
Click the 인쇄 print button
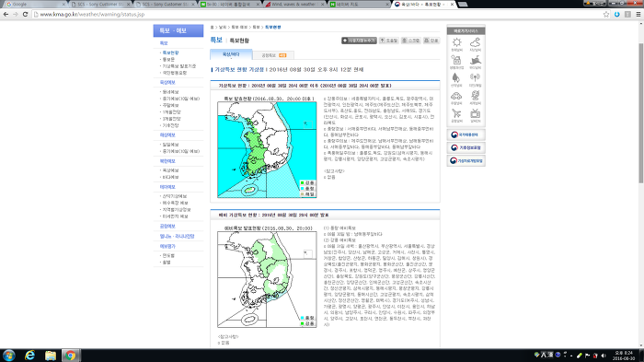pos(431,41)
